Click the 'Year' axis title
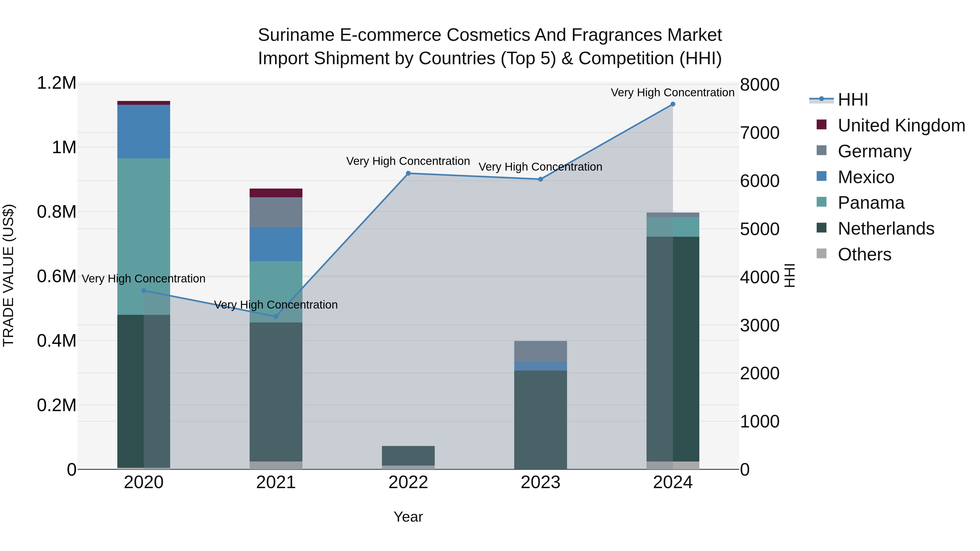The width and height of the screenshot is (980, 551). (408, 517)
